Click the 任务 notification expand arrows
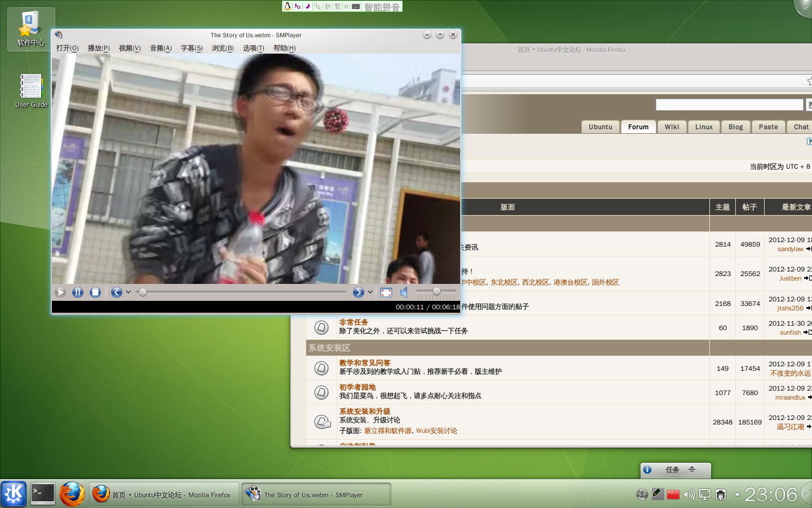Viewport: 812px width, 508px height. point(692,470)
